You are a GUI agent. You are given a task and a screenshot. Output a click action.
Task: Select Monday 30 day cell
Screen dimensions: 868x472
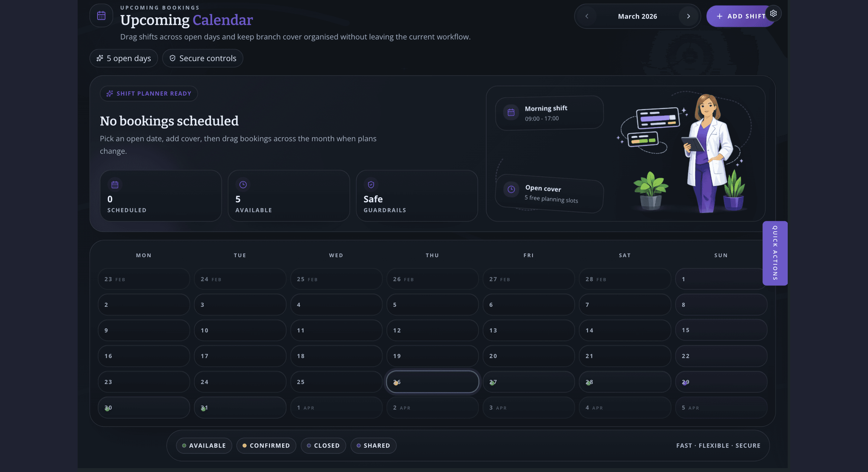coord(144,407)
